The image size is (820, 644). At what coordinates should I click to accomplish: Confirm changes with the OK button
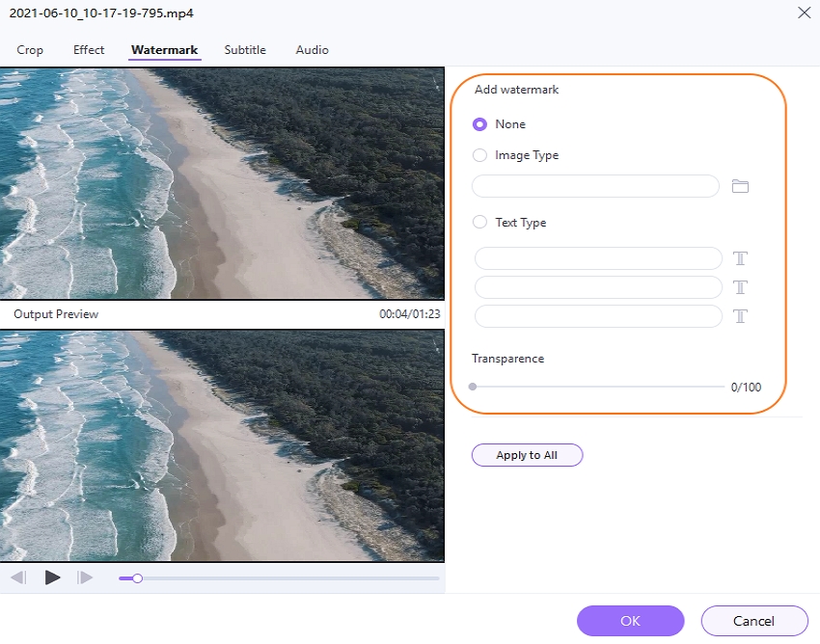pyautogui.click(x=630, y=621)
